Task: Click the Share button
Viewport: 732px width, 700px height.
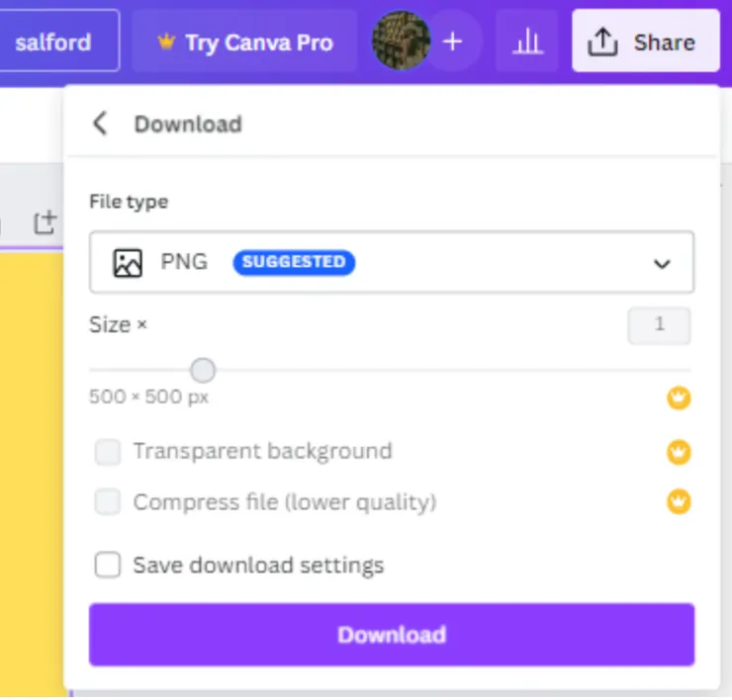Action: coord(645,42)
